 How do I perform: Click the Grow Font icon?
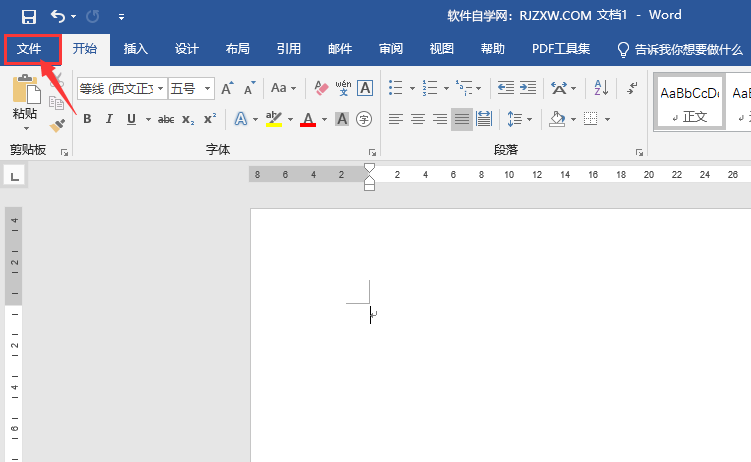coord(227,89)
